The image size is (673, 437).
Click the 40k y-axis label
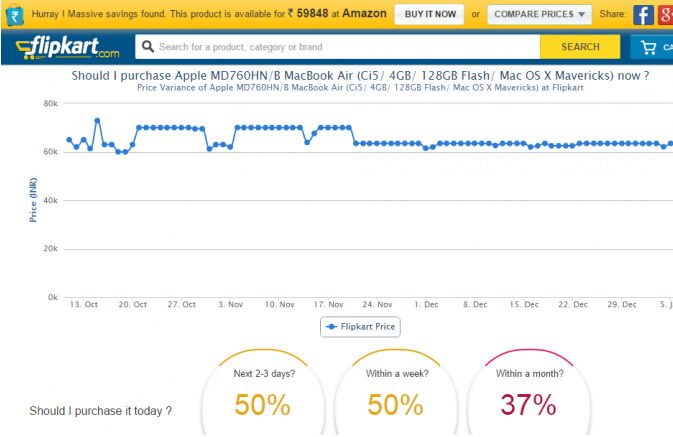(51, 200)
